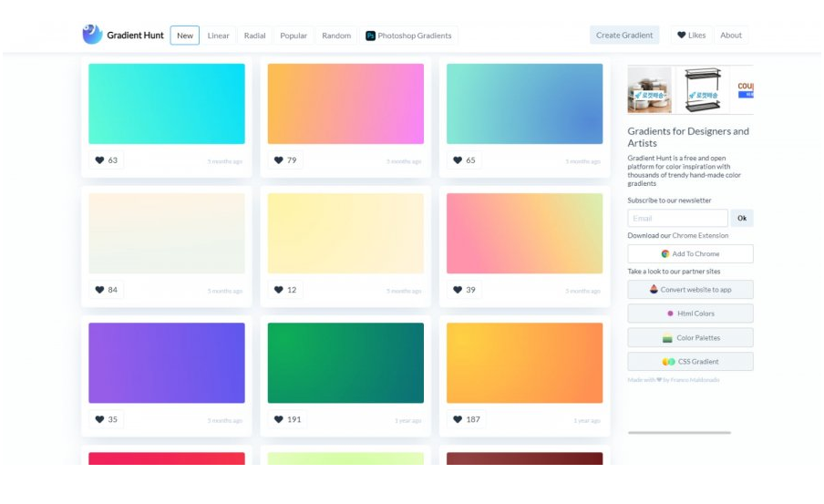Submit newsletter with Ok button
Viewport: 824px width, 504px height.
[x=742, y=219]
